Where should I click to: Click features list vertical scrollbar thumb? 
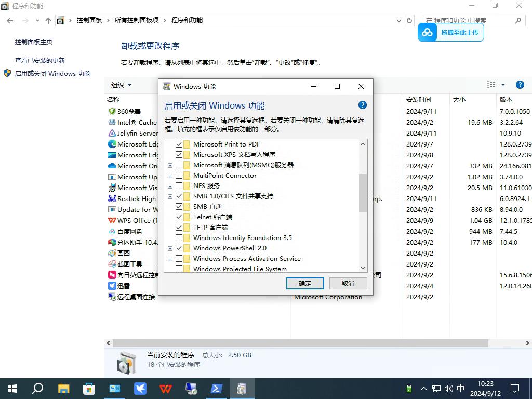point(363,192)
